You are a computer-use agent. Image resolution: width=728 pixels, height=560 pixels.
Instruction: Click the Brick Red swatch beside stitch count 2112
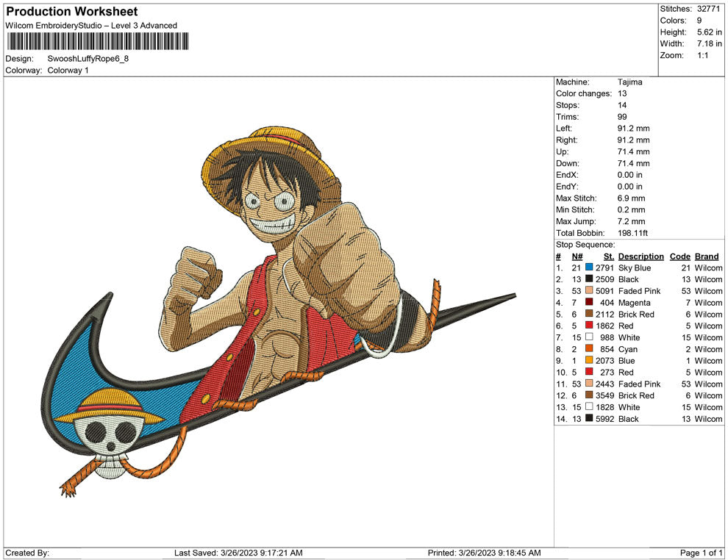[x=589, y=314]
